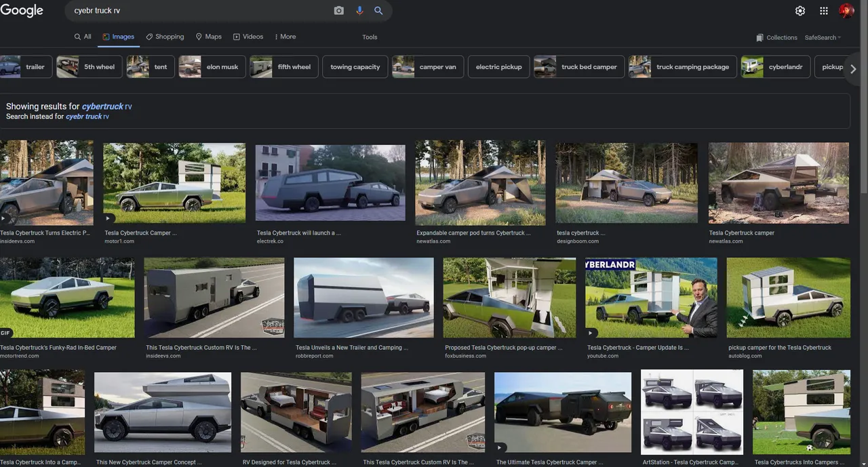
Task: Open 'RV Designed for Tesla Cybertruck' image
Action: 295,412
